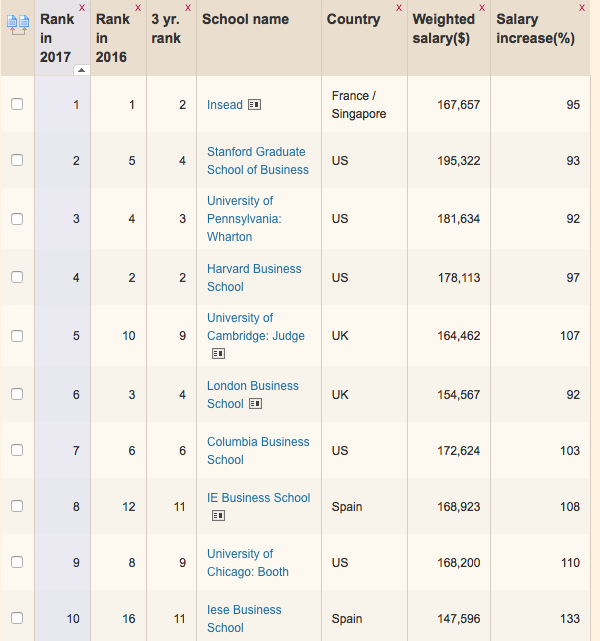Screen dimensions: 600x641
Task: Open University of Chicago: Booth link
Action: point(248,563)
